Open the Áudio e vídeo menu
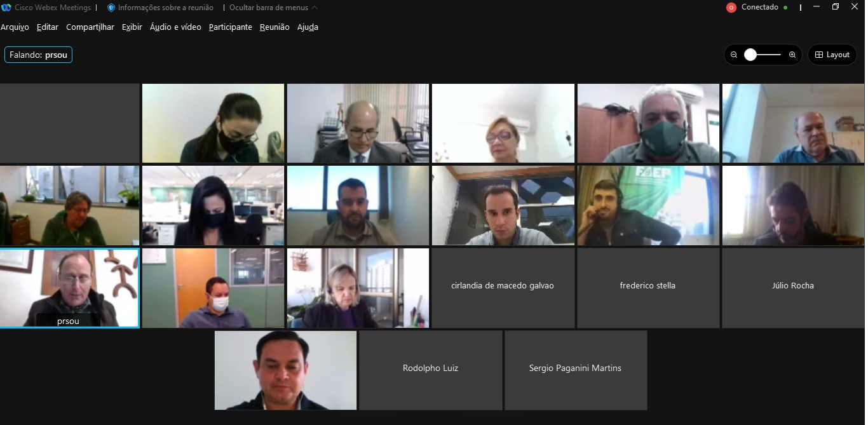 click(175, 27)
